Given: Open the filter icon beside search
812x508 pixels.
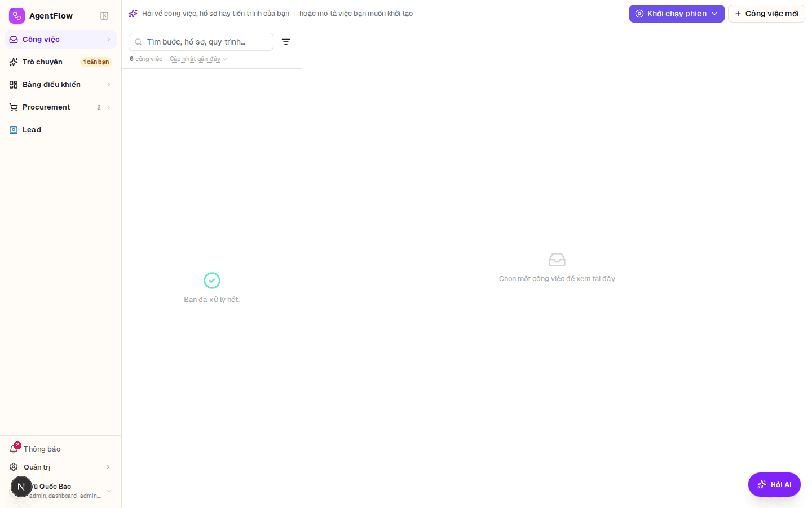Looking at the screenshot, I should coord(286,42).
